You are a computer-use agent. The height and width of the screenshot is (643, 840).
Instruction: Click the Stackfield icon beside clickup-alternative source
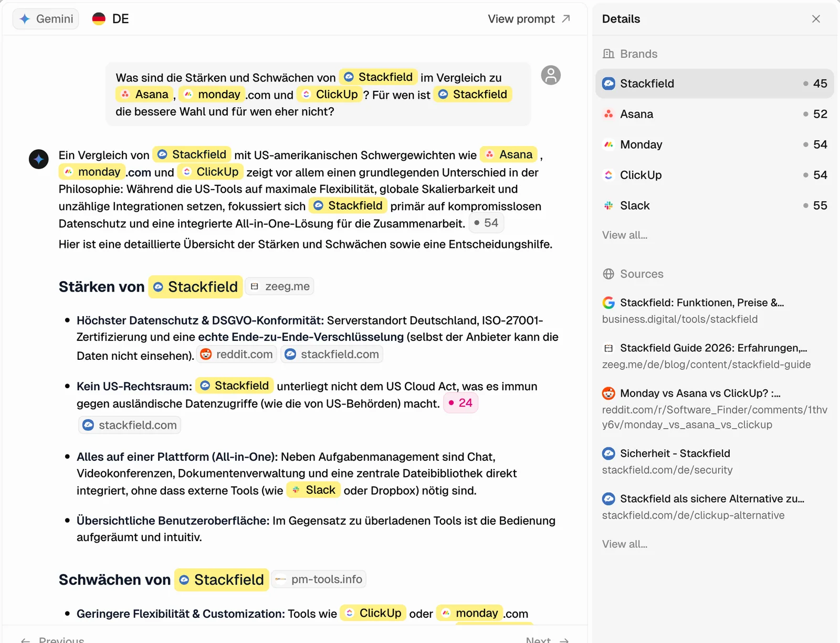[608, 499]
